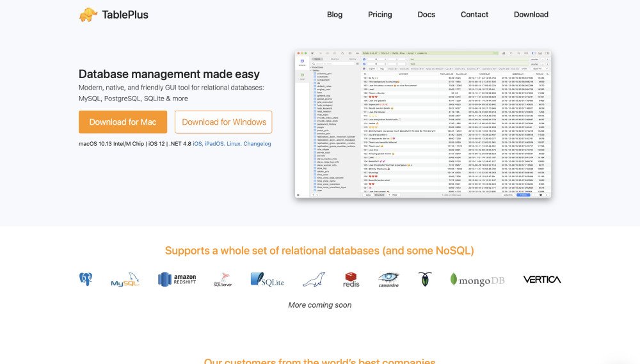Click Download for Windows button

223,122
